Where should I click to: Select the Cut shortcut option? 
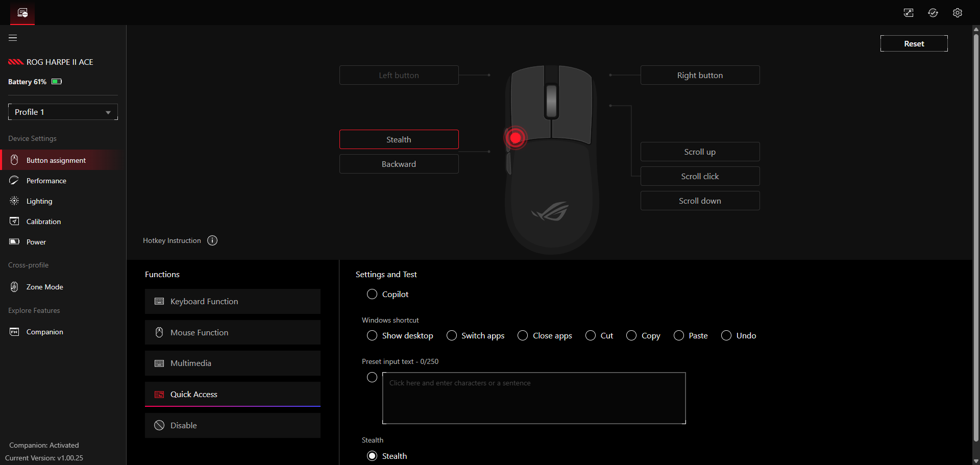[591, 335]
